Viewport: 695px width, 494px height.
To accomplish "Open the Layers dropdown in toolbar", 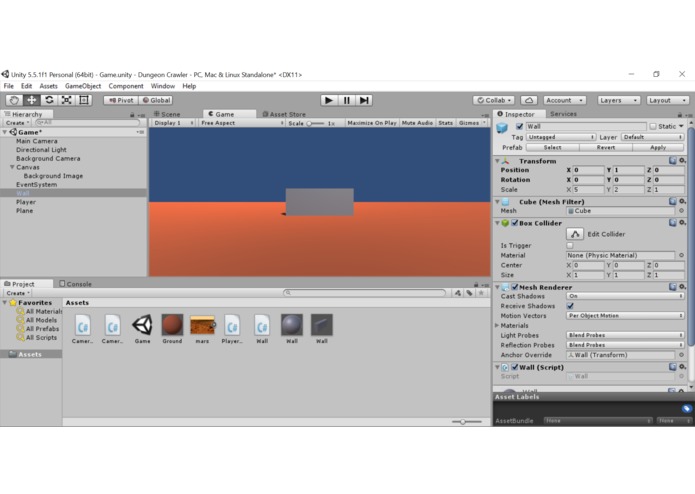I will (x=618, y=100).
